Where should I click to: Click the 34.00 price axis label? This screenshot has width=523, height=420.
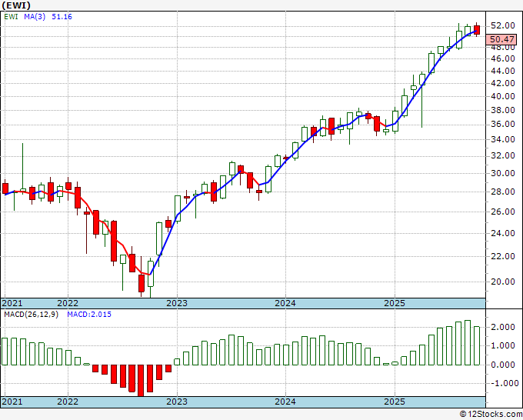[x=502, y=139]
